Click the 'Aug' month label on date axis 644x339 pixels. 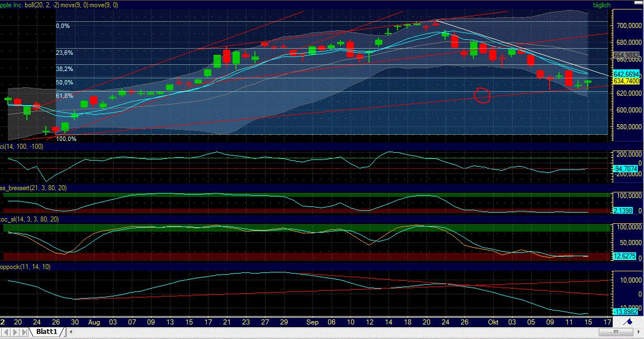click(94, 322)
